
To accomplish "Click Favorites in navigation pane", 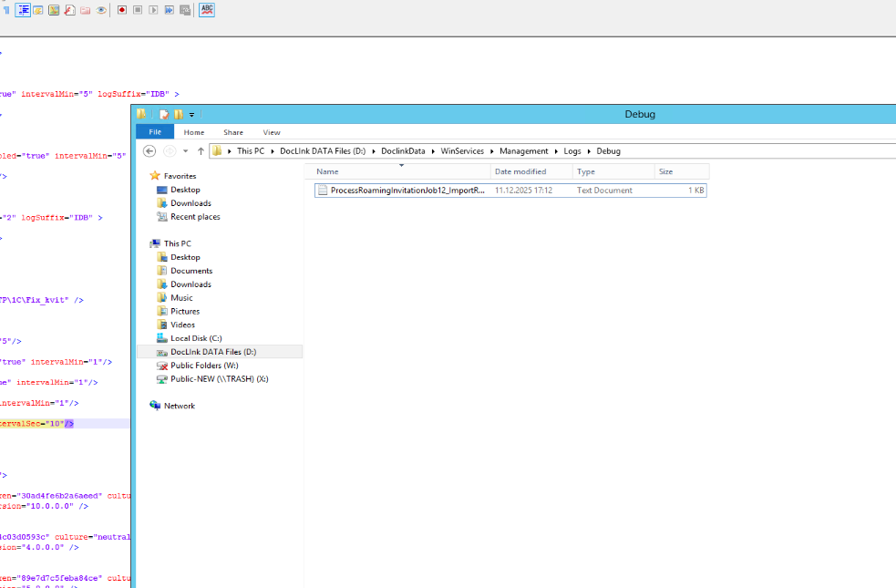I will pyautogui.click(x=180, y=176).
